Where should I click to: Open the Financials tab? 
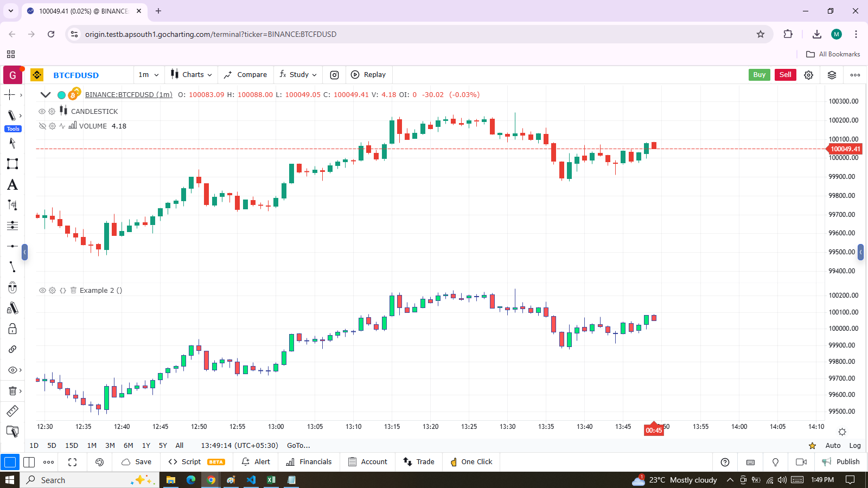point(309,462)
